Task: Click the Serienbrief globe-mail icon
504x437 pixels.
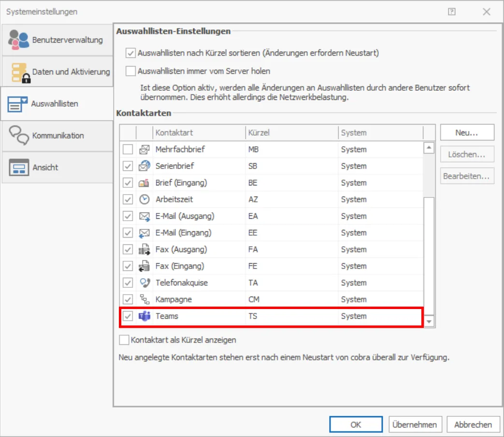Action: (x=144, y=166)
